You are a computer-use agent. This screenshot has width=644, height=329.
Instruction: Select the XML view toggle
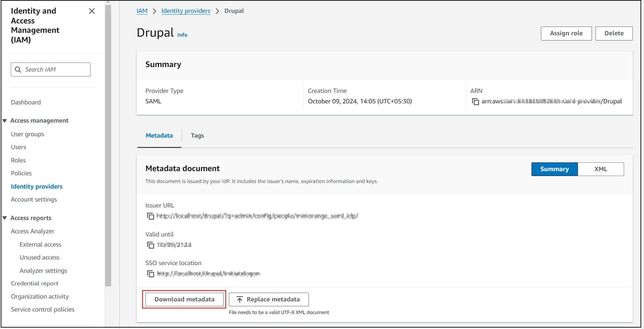[x=601, y=169]
